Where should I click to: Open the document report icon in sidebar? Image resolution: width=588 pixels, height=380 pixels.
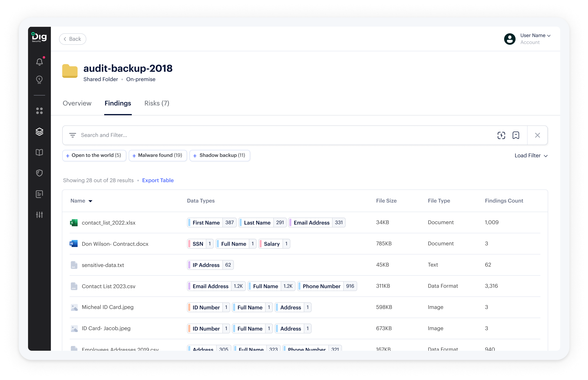pyautogui.click(x=39, y=194)
